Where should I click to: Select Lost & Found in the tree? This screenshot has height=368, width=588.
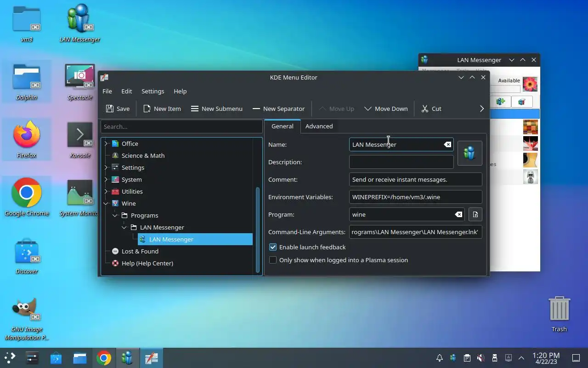[140, 251]
